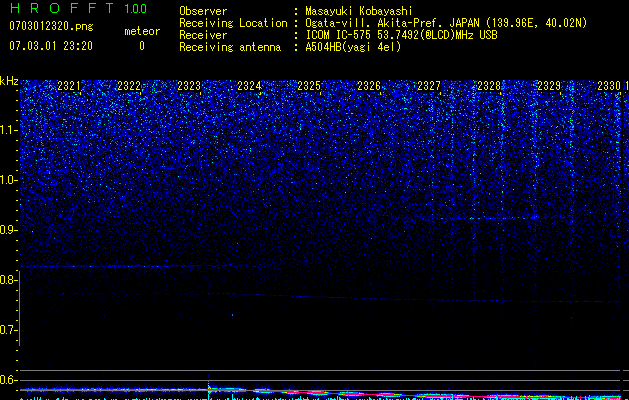This screenshot has height=400, width=629.
Task: Click the Receiving Location field label
Action: (233, 23)
